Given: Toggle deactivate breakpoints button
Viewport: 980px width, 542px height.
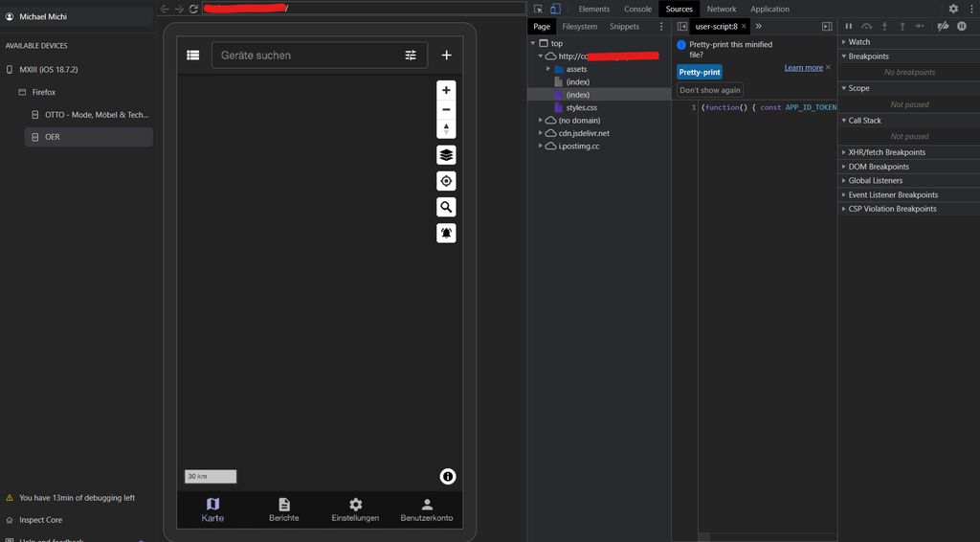Looking at the screenshot, I should [x=943, y=26].
